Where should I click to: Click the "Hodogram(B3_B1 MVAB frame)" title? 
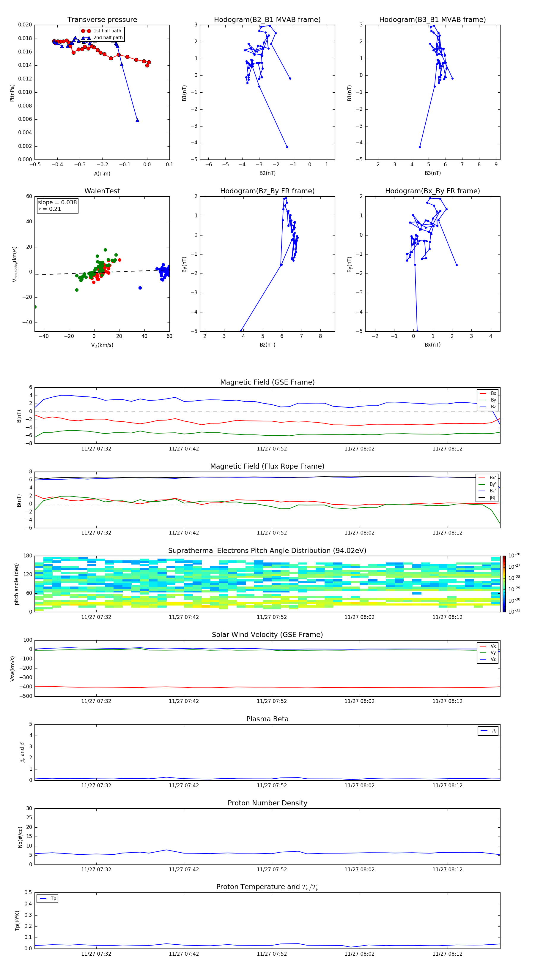pyautogui.click(x=432, y=20)
